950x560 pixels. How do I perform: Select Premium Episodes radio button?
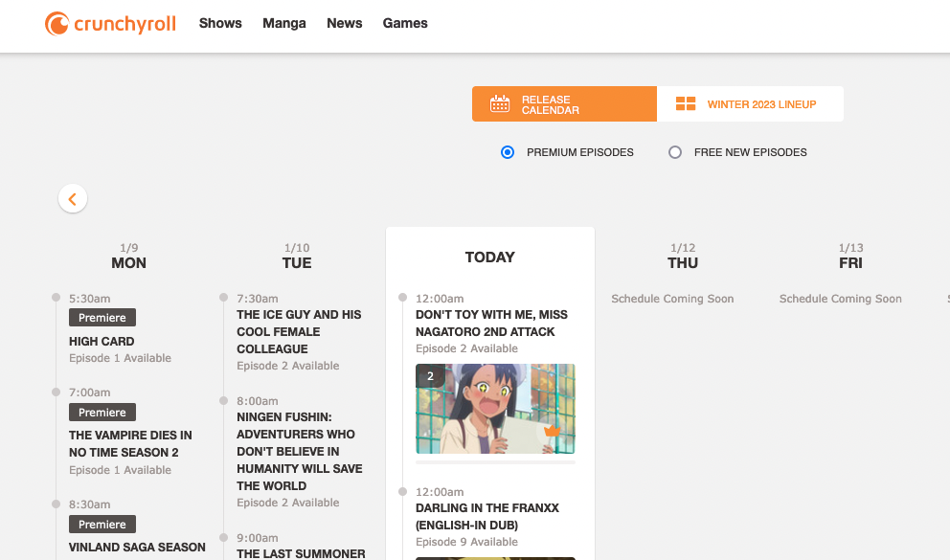(x=508, y=152)
